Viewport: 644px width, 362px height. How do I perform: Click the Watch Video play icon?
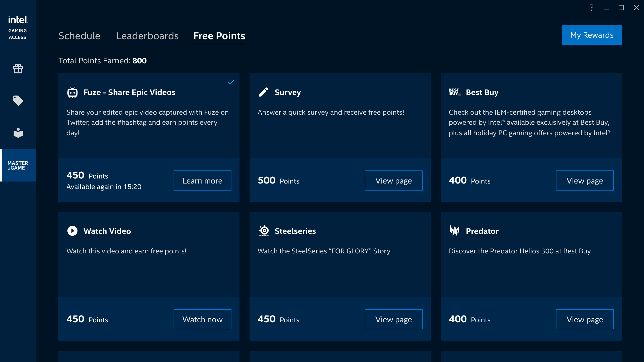72,231
